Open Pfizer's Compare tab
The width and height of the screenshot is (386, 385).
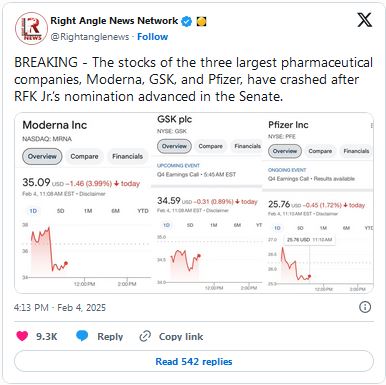tap(320, 151)
